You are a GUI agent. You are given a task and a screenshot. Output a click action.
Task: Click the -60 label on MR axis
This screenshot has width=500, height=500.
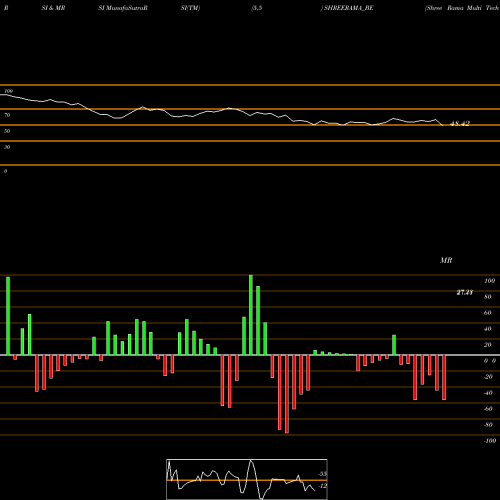pyautogui.click(x=488, y=409)
